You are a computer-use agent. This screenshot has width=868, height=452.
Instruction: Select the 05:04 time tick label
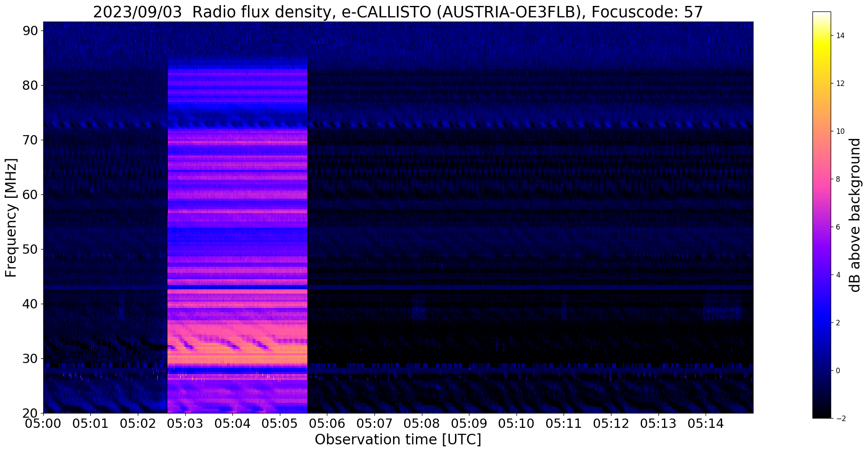click(232, 423)
